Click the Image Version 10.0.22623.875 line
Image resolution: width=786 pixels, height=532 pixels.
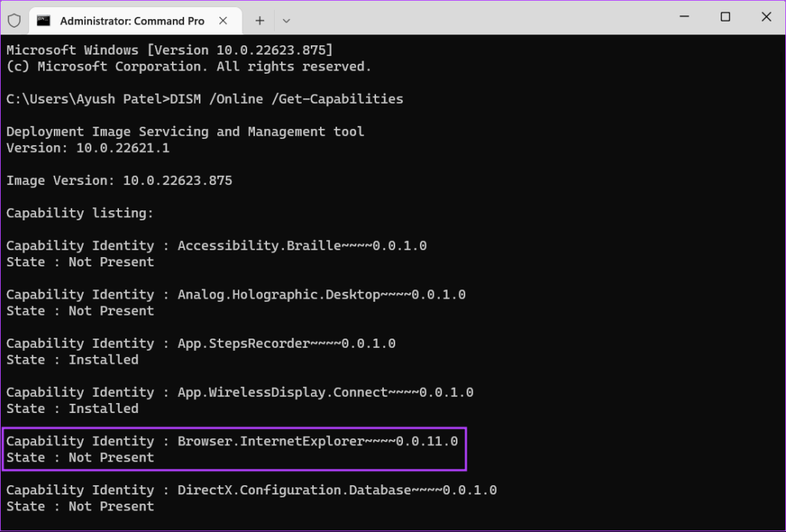[x=119, y=180]
